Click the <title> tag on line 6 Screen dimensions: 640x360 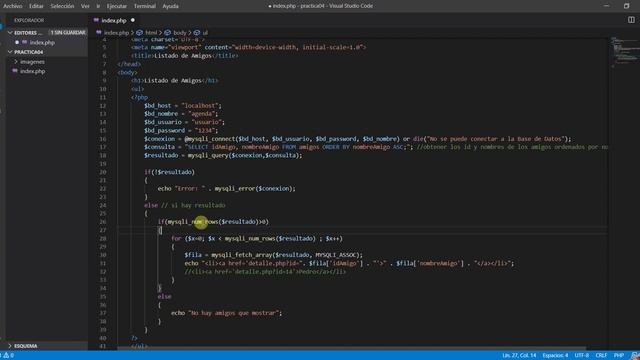[x=142, y=56]
